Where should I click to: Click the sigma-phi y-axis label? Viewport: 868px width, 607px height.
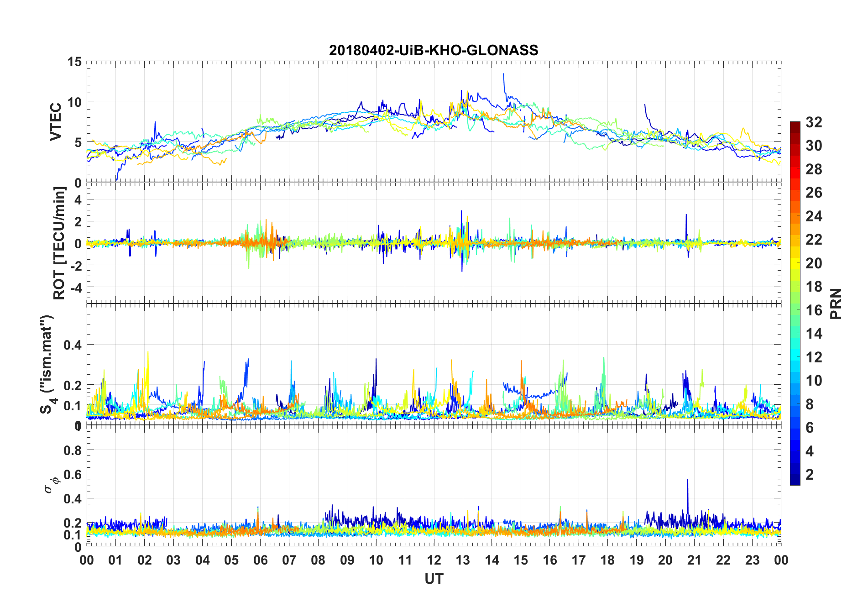tap(52, 485)
